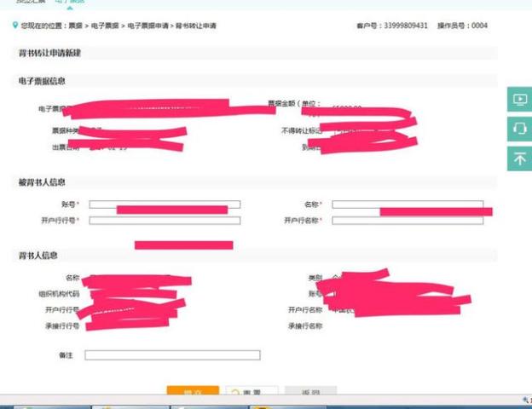Focus the 账号 input field
Viewport: 532px width, 409px height.
point(165,204)
